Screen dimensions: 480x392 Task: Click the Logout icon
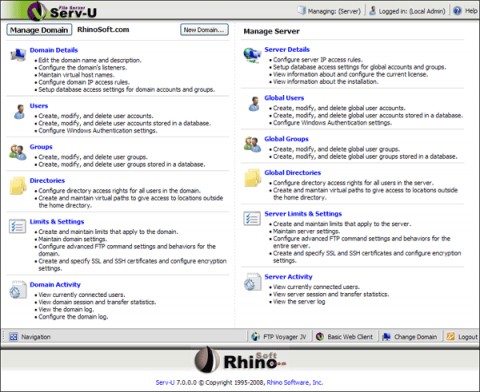(451, 336)
